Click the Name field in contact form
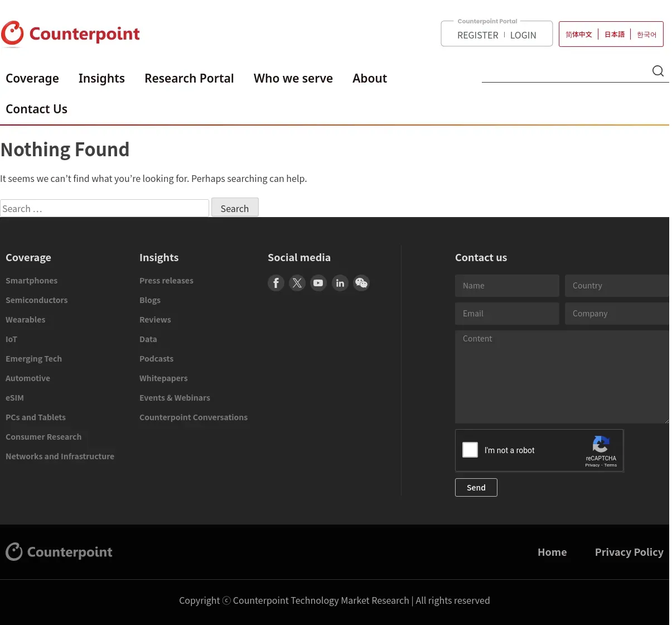The width and height of the screenshot is (672, 625). click(507, 286)
